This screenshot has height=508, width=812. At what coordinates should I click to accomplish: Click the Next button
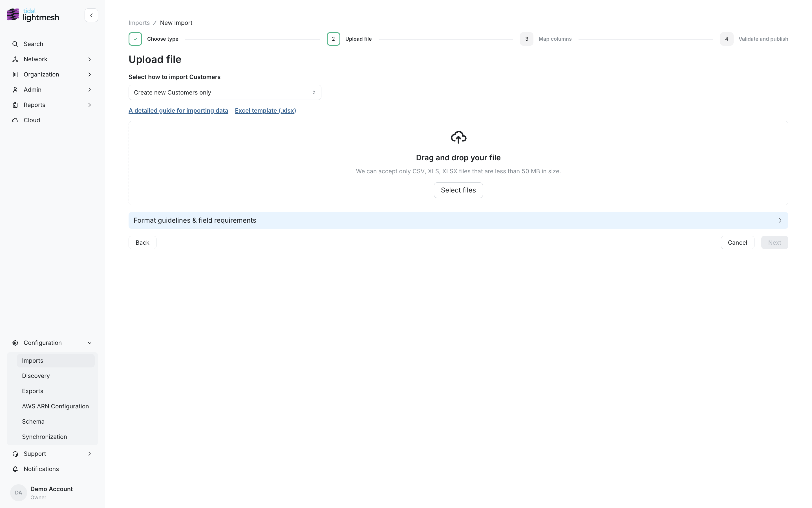[x=775, y=243]
